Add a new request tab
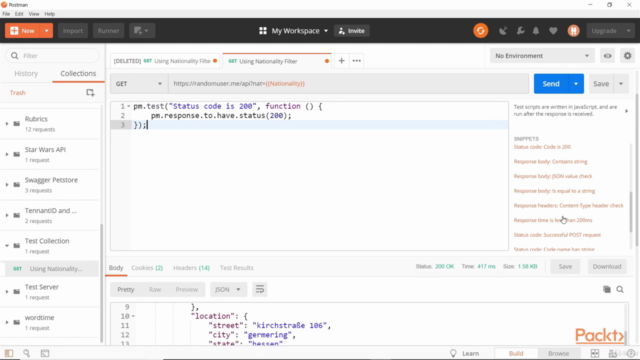Image resolution: width=640 pixels, height=360 pixels. coord(341,61)
